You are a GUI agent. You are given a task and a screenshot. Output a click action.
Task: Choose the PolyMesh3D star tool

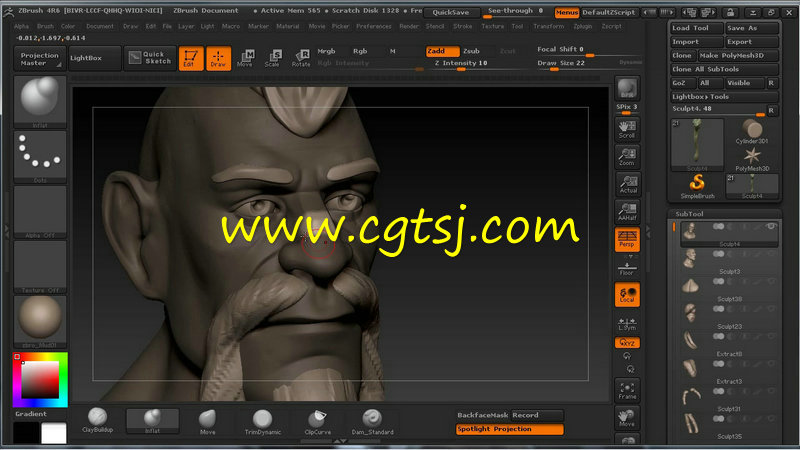click(x=752, y=159)
